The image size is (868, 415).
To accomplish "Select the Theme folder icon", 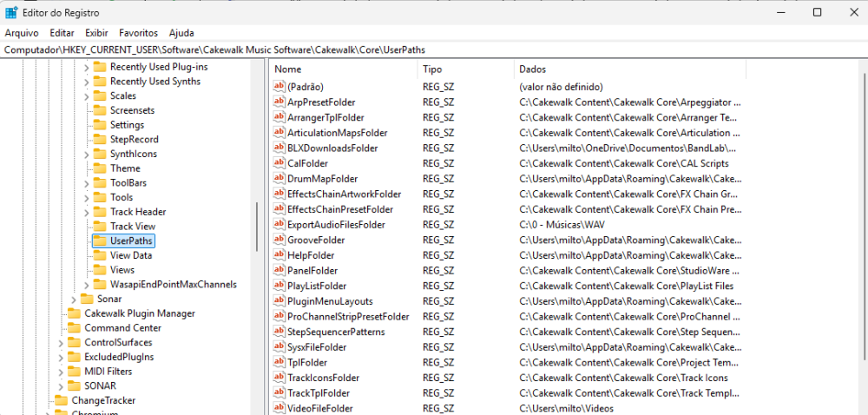I will click(100, 168).
